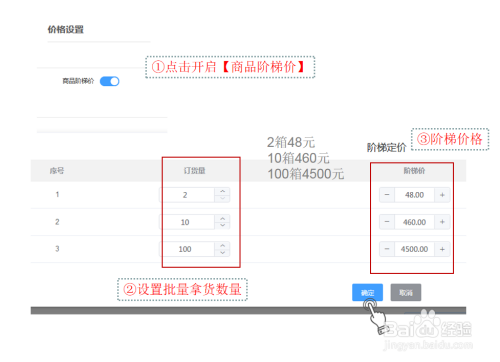Edit the tier price field 460.00
The width and height of the screenshot is (500, 362).
pyautogui.click(x=415, y=222)
